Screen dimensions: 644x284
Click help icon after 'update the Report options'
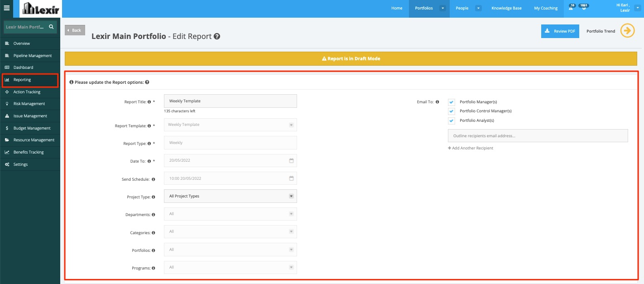coord(147,82)
